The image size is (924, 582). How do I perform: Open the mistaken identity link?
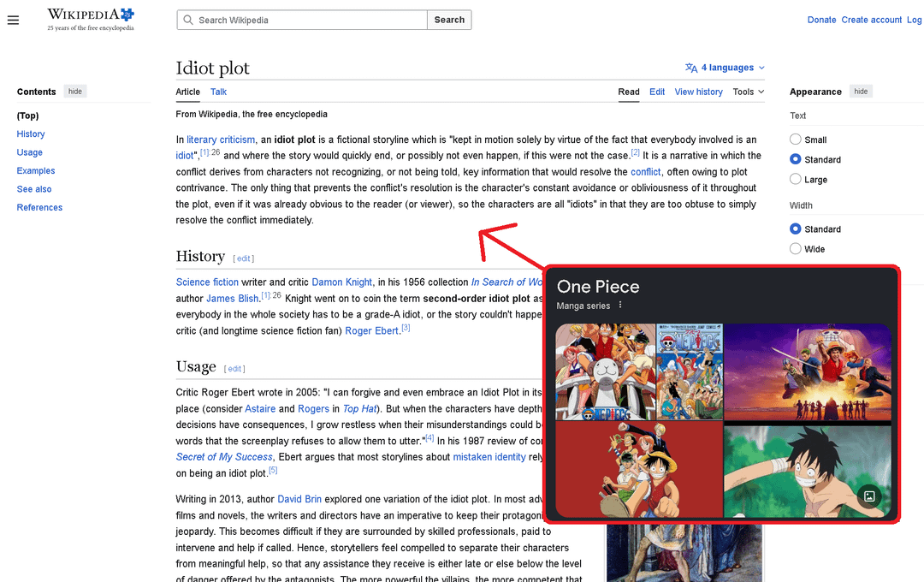[x=489, y=457]
